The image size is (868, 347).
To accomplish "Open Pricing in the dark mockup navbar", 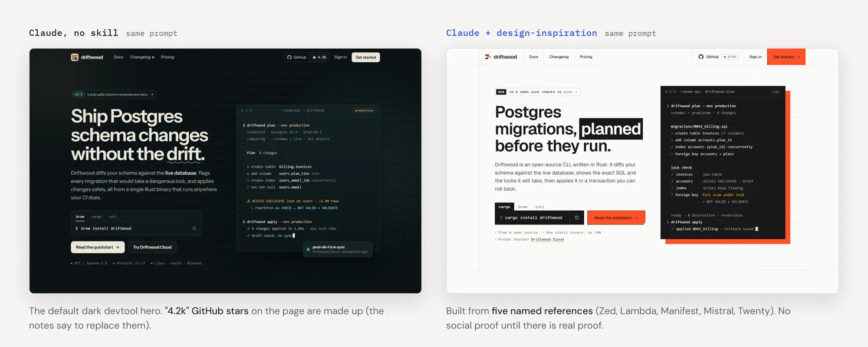I will 168,57.
